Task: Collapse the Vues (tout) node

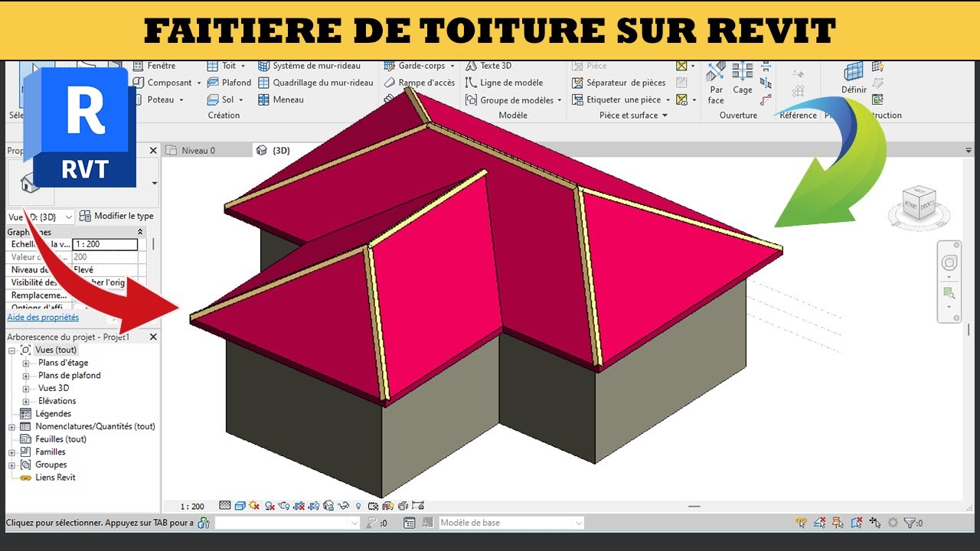Action: pos(11,350)
